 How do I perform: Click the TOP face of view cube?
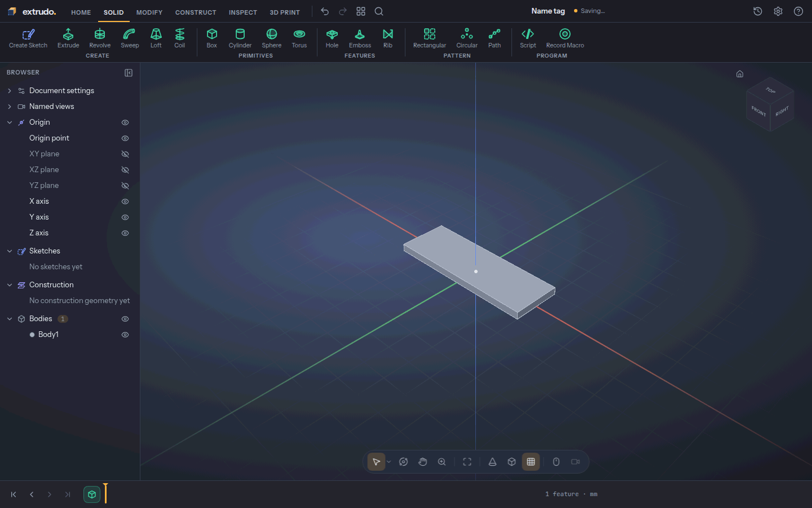click(x=770, y=90)
